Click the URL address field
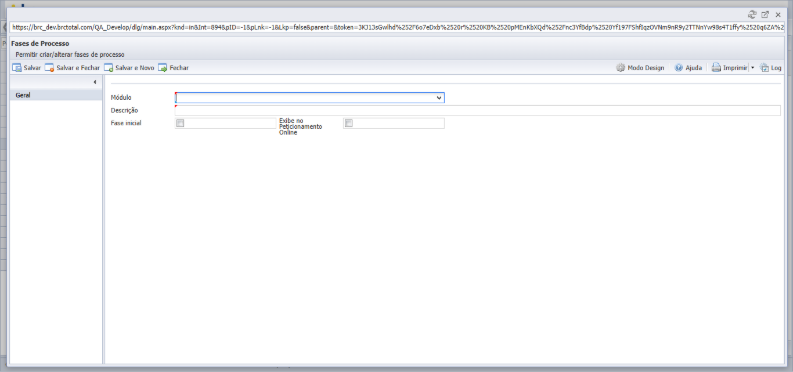 397,27
